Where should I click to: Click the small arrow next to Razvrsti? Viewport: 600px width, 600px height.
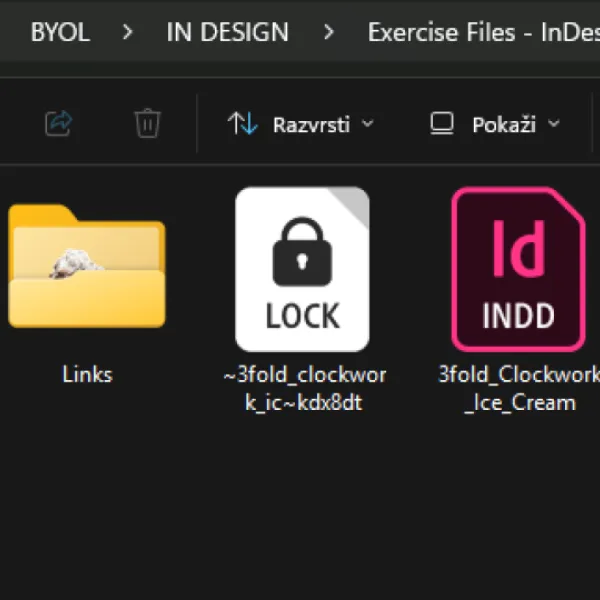coord(368,124)
